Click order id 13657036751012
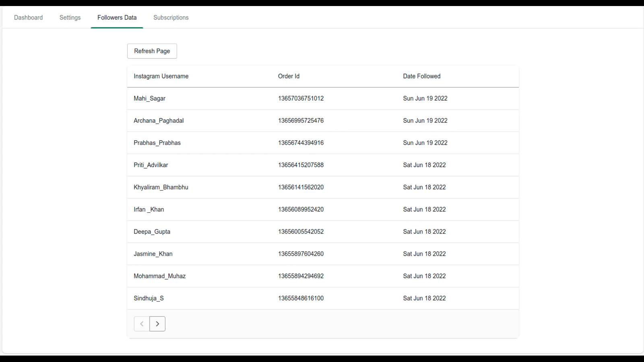This screenshot has width=644, height=362. point(301,99)
